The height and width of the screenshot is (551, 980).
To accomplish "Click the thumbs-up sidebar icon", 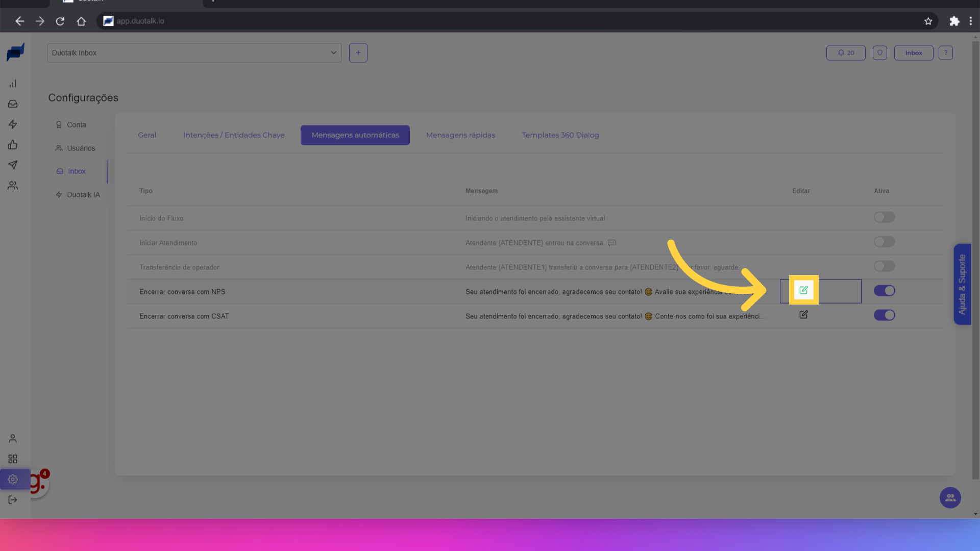I will tap(13, 145).
